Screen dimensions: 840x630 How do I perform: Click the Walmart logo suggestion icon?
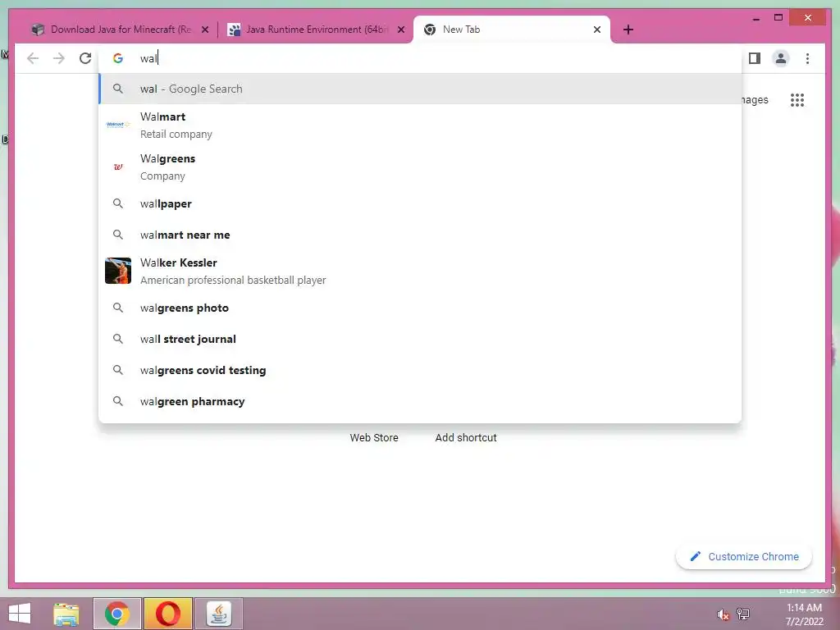point(118,125)
